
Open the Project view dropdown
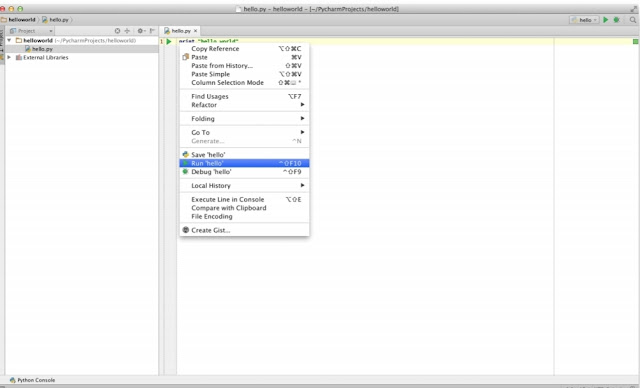click(x=31, y=31)
